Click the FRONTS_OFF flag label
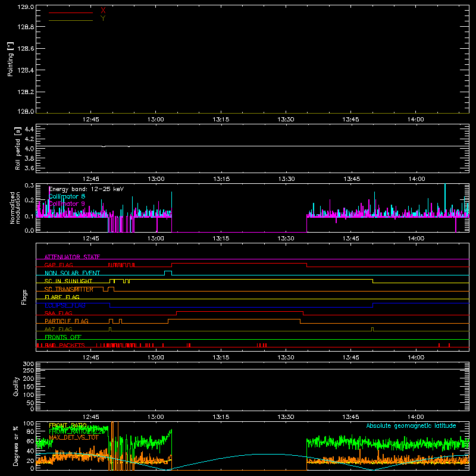This screenshot has width=476, height=476. click(x=63, y=337)
